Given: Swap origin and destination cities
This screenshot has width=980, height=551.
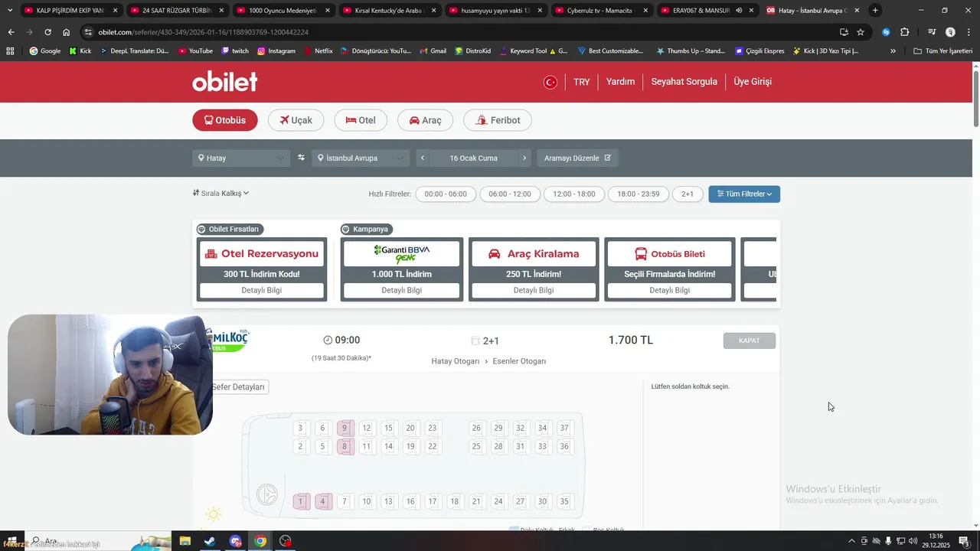Looking at the screenshot, I should (x=301, y=158).
